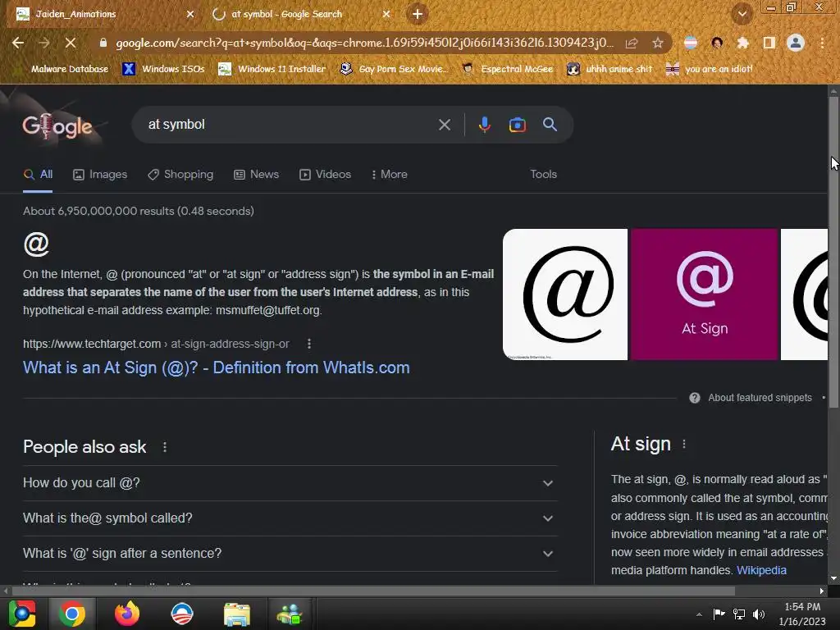Select the All results tab
The height and width of the screenshot is (630, 840).
[x=38, y=175]
